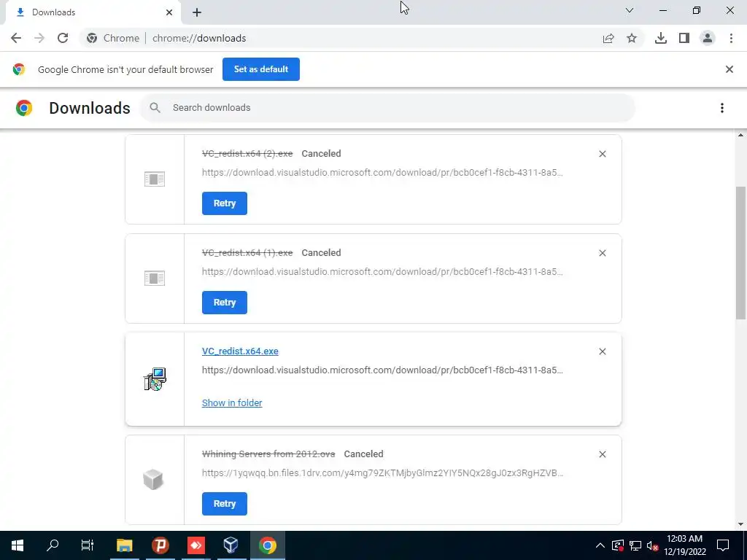The image size is (747, 560).
Task: Click the Chrome taskbar icon
Action: (x=267, y=545)
